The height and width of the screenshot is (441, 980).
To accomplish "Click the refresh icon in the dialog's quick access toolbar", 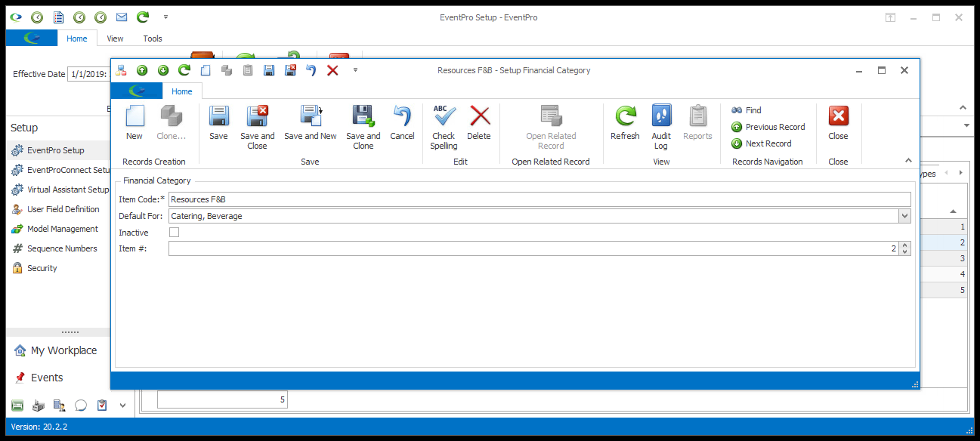I will (184, 70).
